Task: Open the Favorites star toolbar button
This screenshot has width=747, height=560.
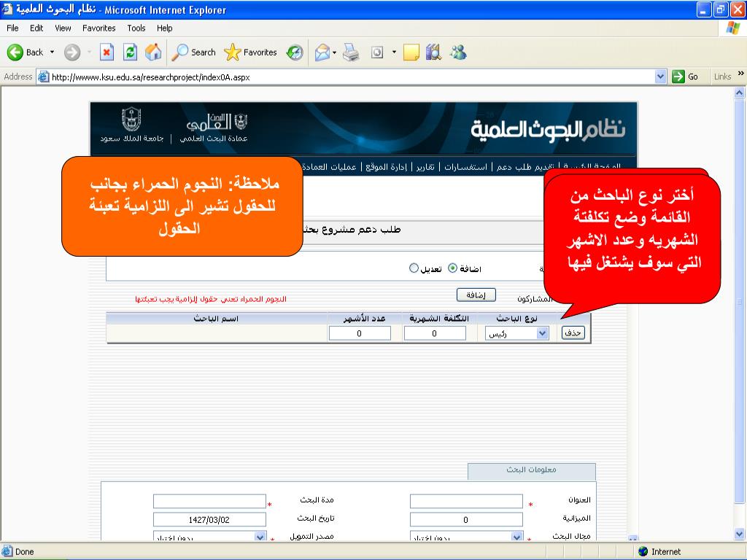Action: pos(251,52)
